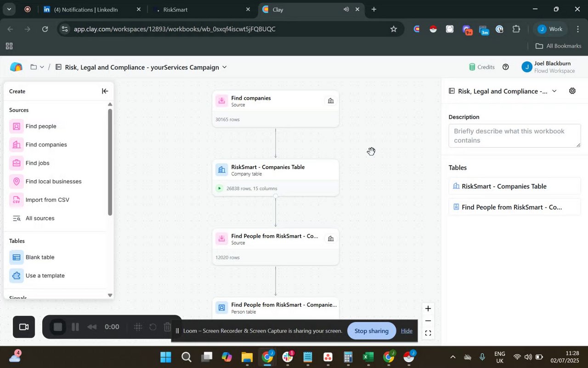Screen dimensions: 588x368
Task: Open RiskSmart - Companies Table from Tables list
Action: tap(514, 186)
